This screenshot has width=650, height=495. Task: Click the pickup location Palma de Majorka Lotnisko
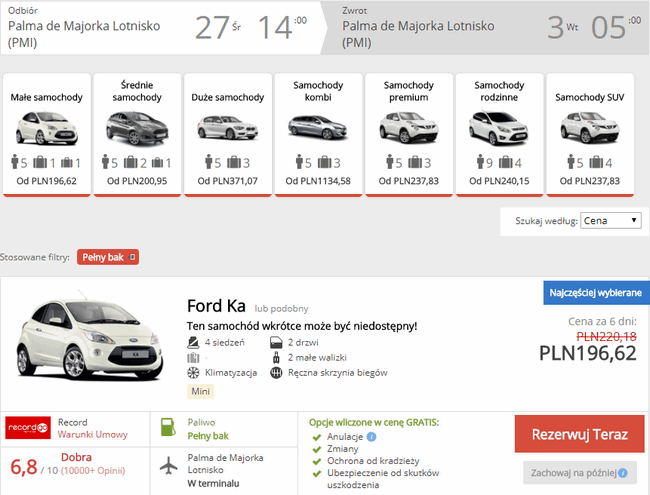coord(84,34)
